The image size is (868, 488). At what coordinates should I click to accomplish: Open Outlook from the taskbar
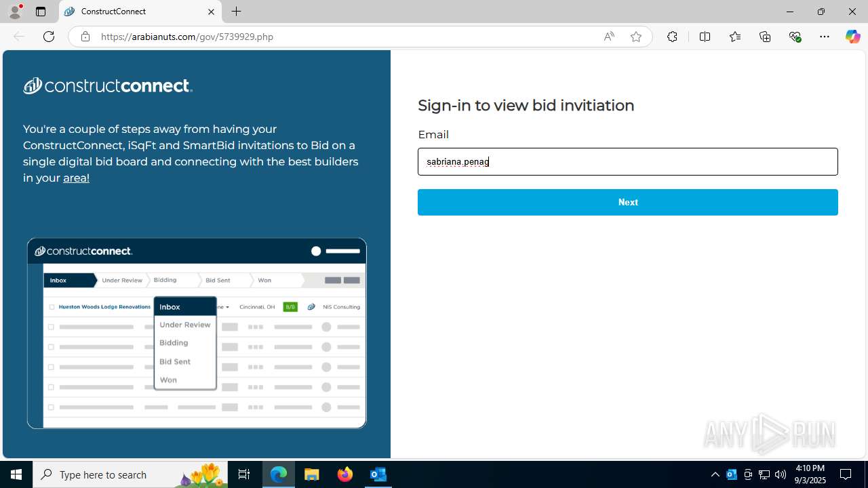coord(378,474)
